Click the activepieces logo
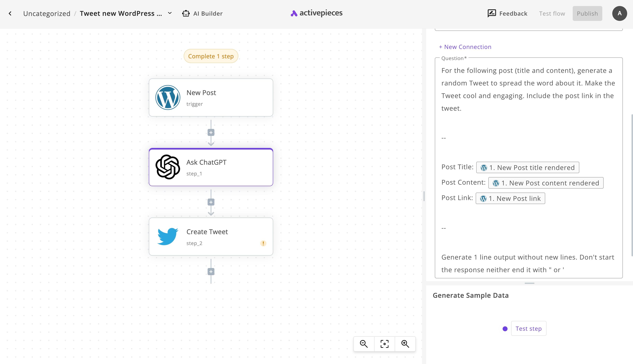This screenshot has width=633, height=364. [316, 13]
